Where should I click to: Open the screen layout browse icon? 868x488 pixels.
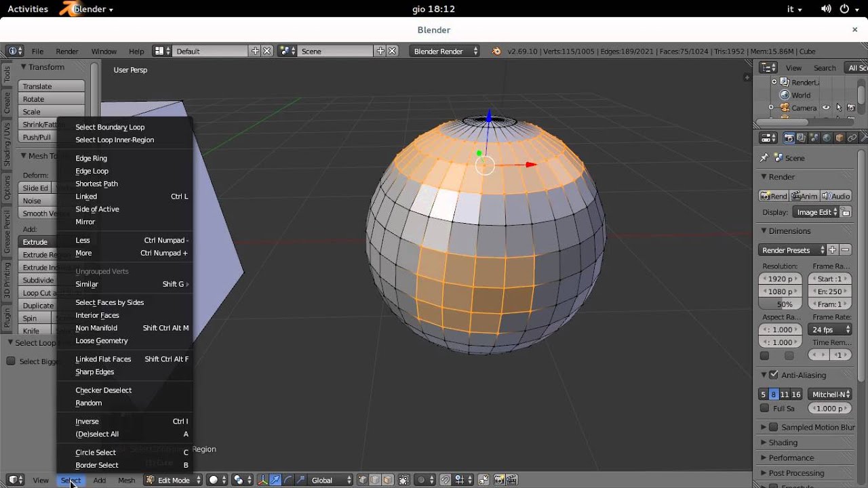pyautogui.click(x=161, y=51)
